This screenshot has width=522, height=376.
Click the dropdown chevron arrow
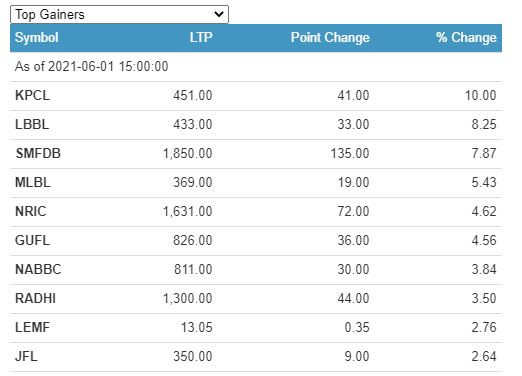(x=219, y=14)
